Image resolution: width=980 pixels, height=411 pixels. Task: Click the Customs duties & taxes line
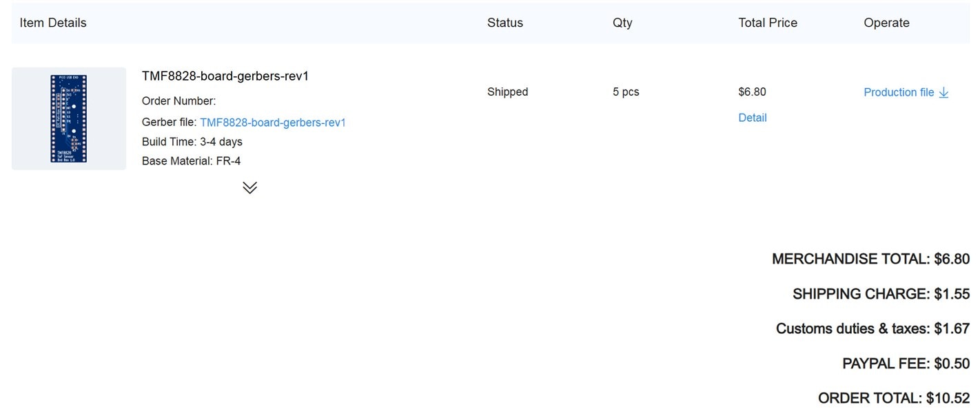872,328
